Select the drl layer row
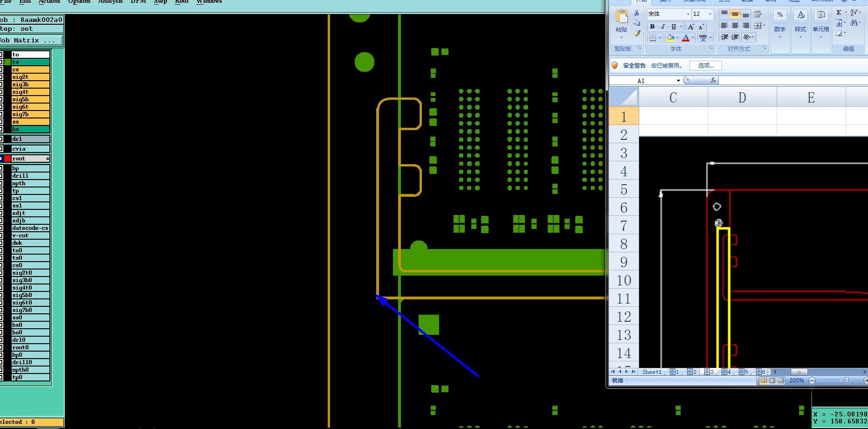The image size is (868, 429). tap(30, 139)
